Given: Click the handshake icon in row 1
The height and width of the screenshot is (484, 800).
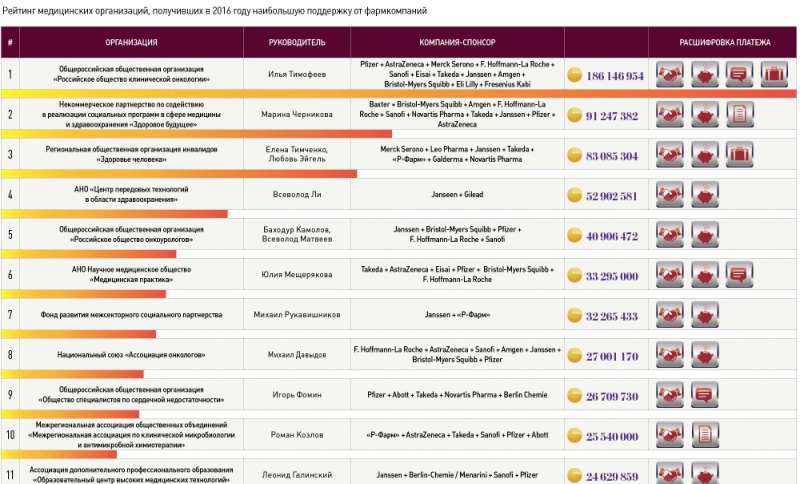Looking at the screenshot, I should coord(670,74).
